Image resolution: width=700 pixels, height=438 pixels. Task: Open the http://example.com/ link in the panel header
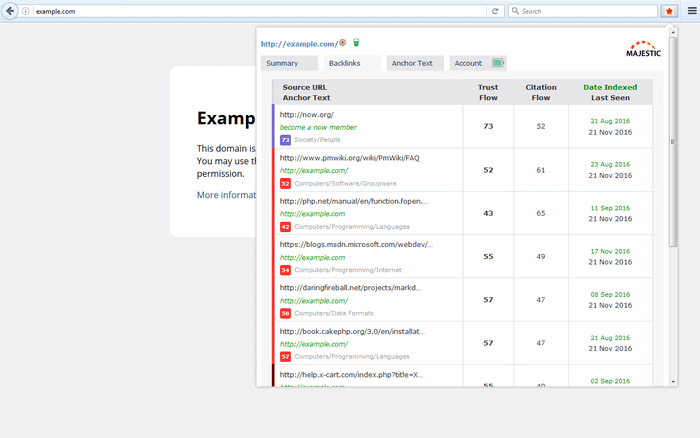(299, 44)
